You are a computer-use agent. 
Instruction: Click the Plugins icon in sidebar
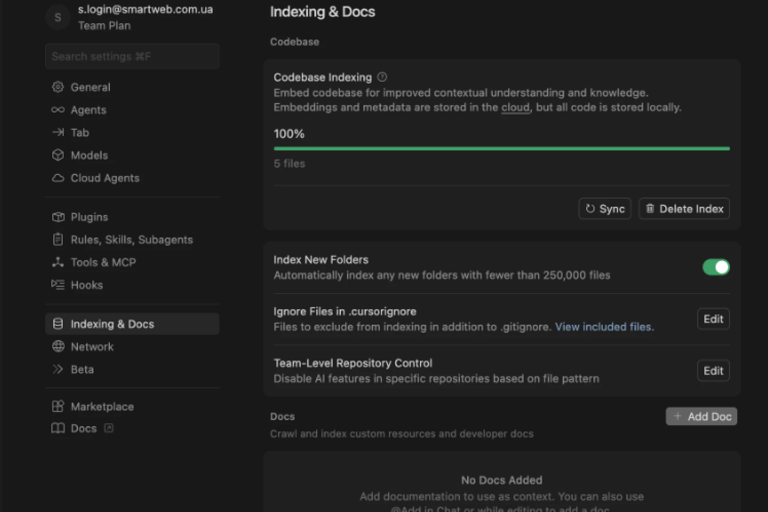[58, 217]
